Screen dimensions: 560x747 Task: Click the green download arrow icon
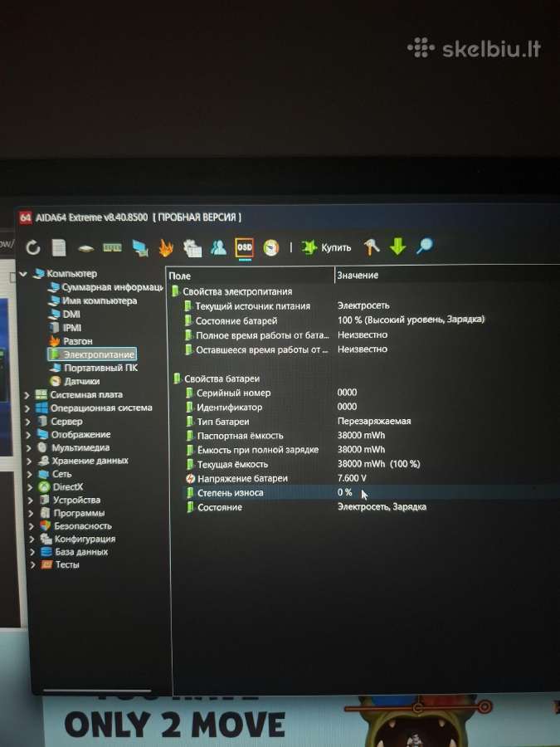click(x=397, y=247)
